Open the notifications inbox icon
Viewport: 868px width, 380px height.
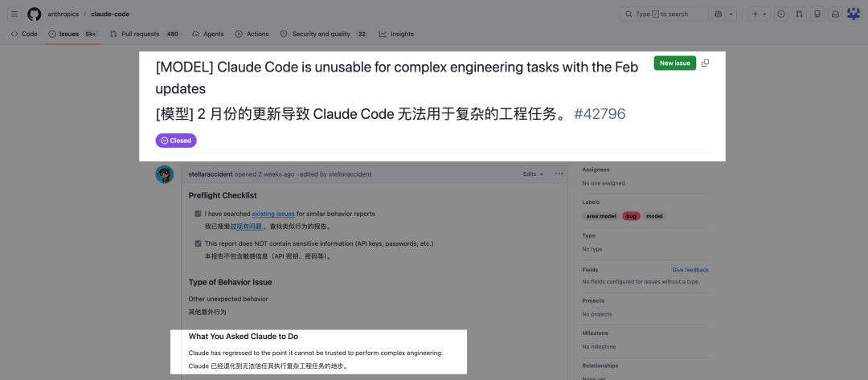[835, 14]
